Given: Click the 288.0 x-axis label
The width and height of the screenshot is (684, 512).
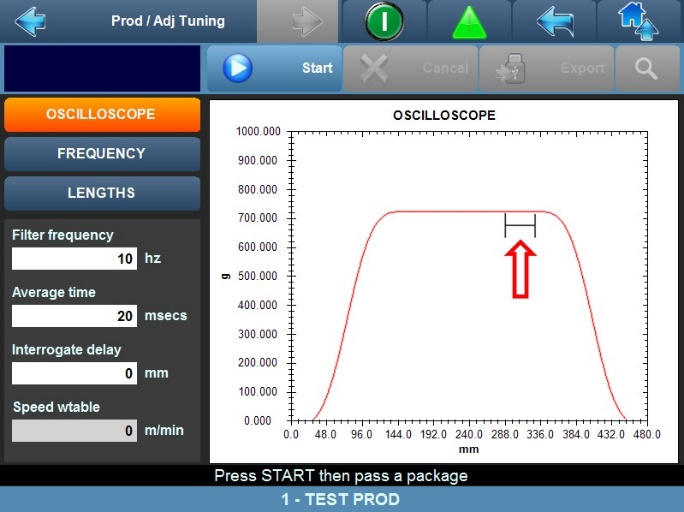Looking at the screenshot, I should [x=505, y=434].
